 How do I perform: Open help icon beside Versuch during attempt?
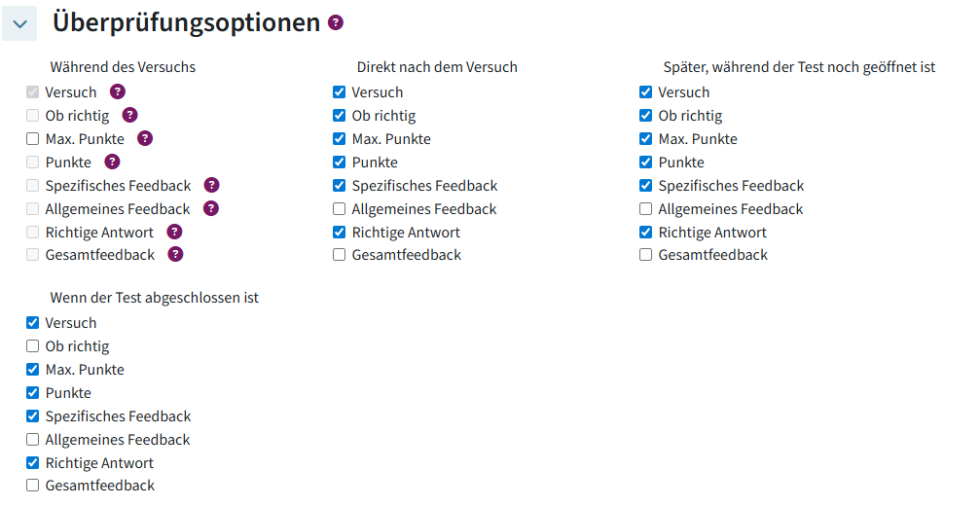point(118,91)
